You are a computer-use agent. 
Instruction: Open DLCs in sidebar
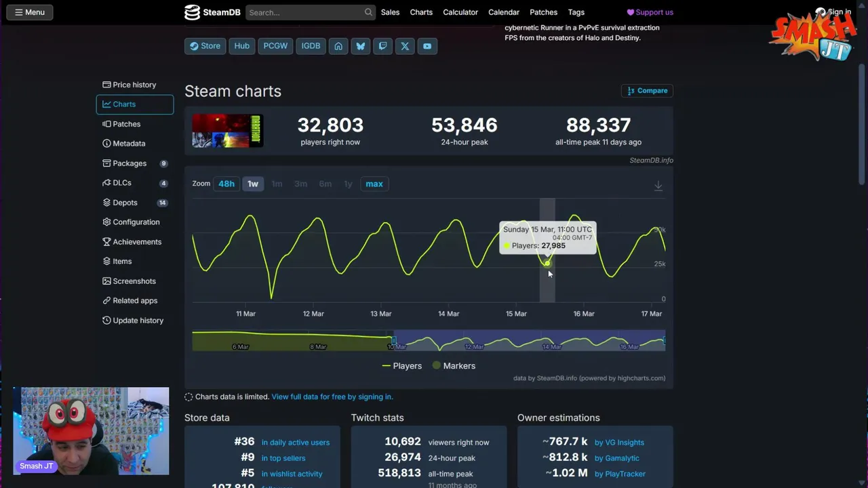click(135, 183)
